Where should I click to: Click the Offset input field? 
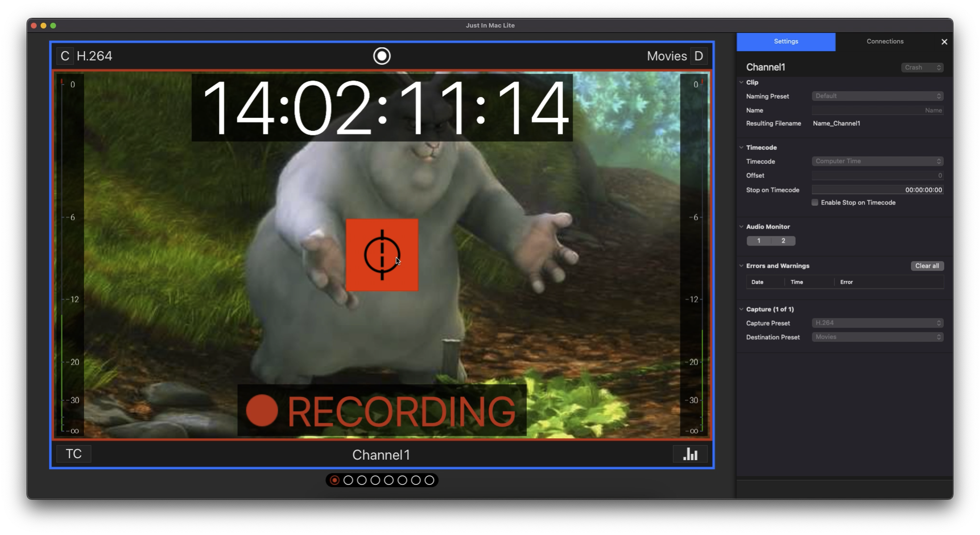tap(878, 175)
